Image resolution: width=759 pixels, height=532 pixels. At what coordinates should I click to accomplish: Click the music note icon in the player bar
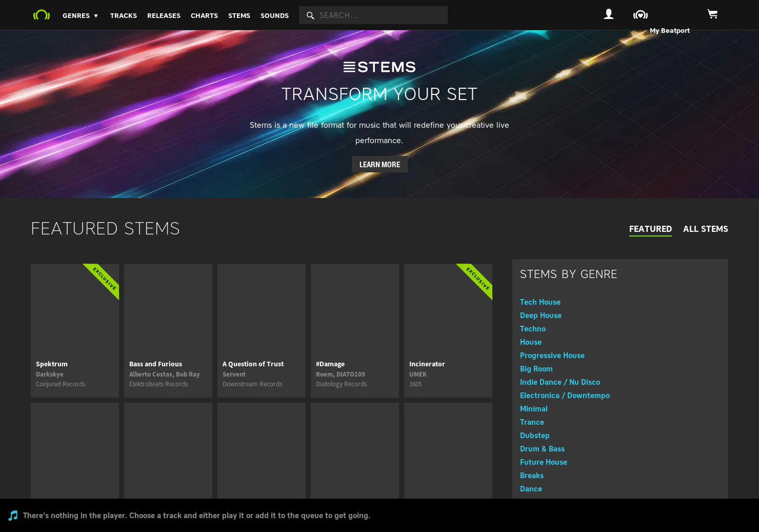[13, 515]
